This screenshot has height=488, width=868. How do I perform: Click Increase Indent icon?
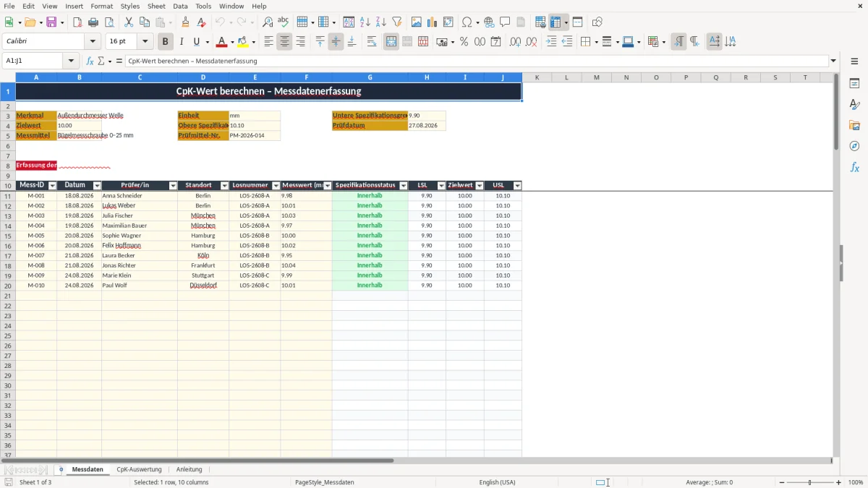tap(551, 42)
